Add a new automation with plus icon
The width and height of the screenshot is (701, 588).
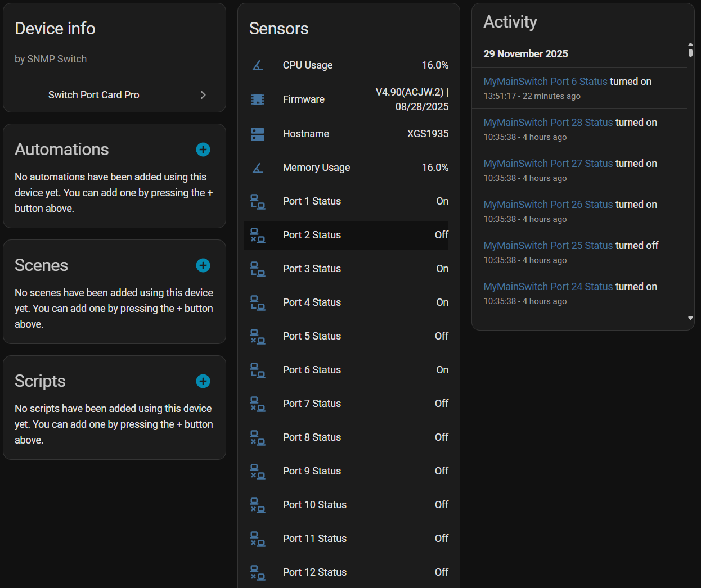click(203, 150)
